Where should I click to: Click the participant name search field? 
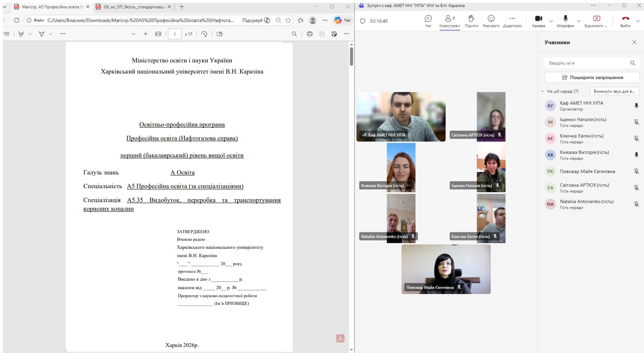[587, 63]
